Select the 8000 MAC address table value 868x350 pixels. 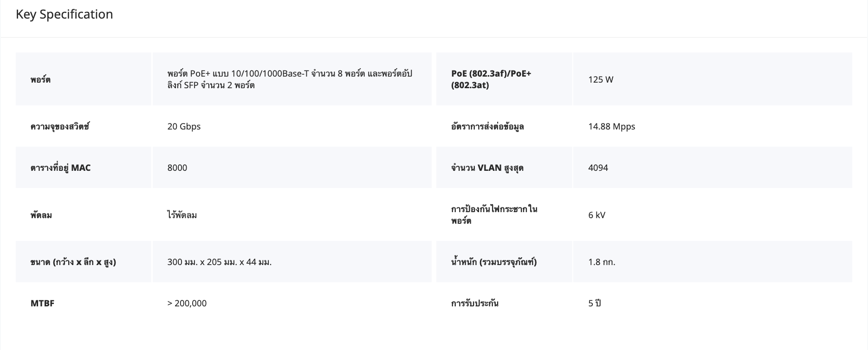pos(177,168)
